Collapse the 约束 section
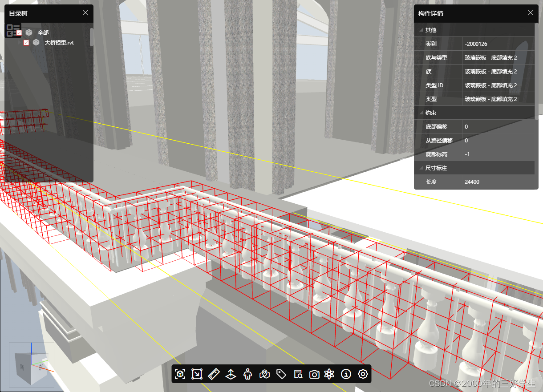Image resolution: width=543 pixels, height=392 pixels. 421,113
